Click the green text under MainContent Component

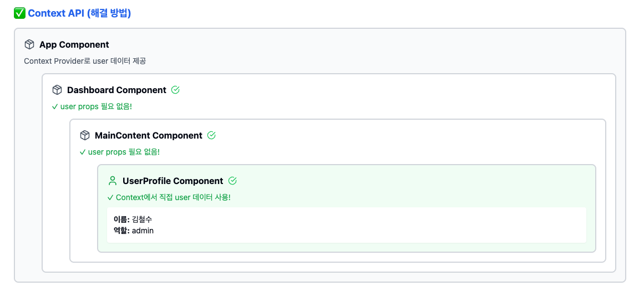[x=119, y=152]
